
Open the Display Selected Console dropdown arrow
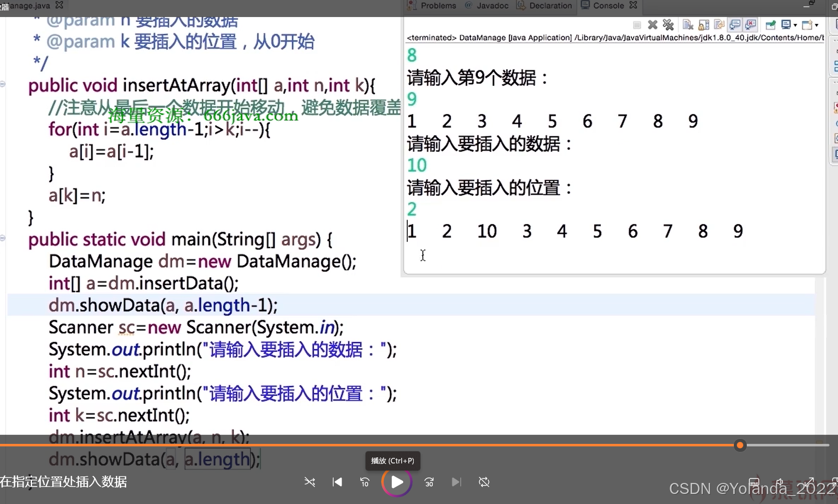coord(795,25)
